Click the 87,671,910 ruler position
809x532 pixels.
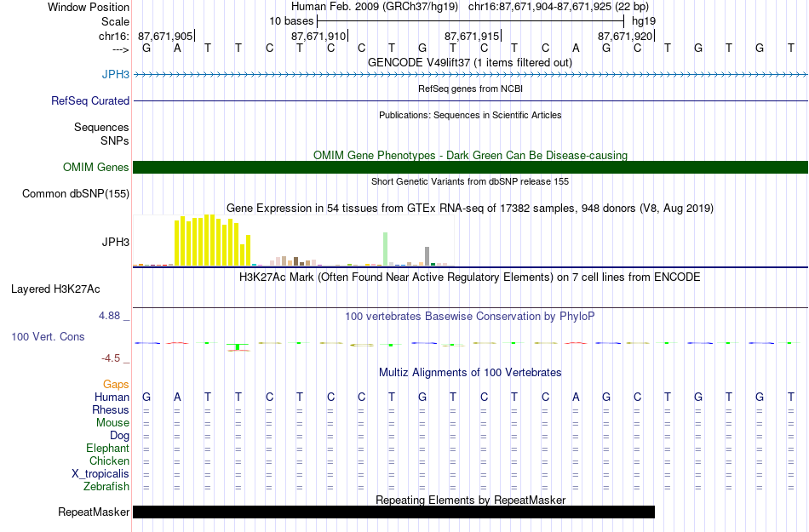tap(318, 36)
